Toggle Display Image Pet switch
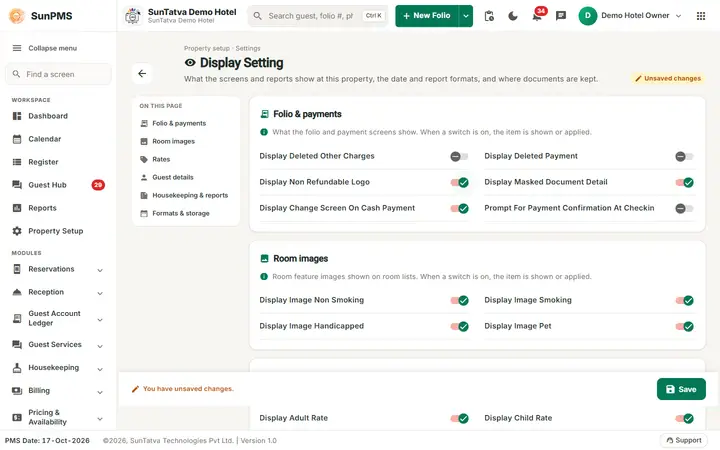 [684, 326]
